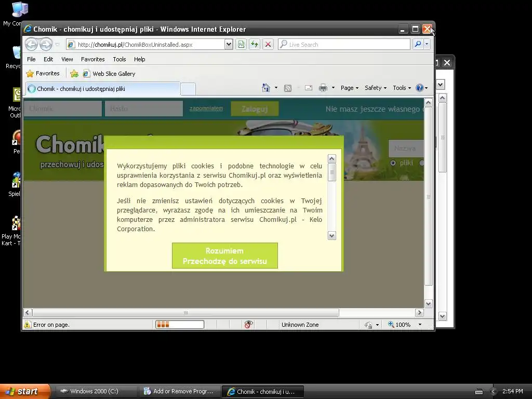This screenshot has height=399, width=532.
Task: Expand the address bar history dropdown
Action: (x=229, y=45)
